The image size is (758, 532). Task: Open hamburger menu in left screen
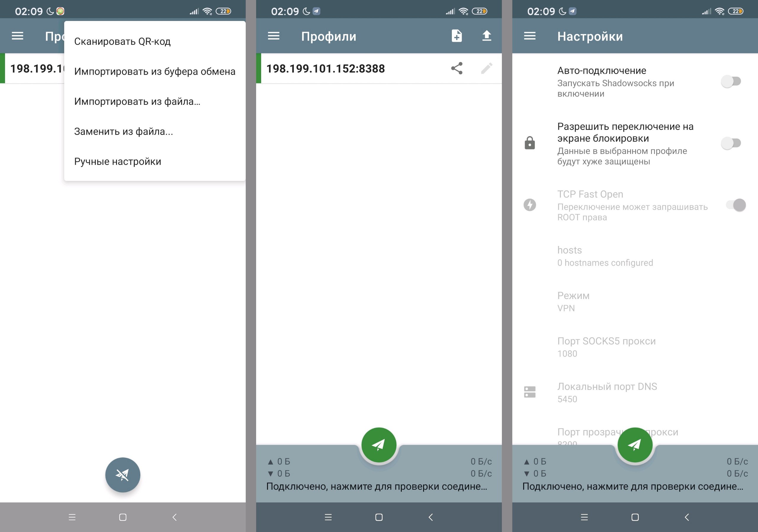pyautogui.click(x=17, y=36)
